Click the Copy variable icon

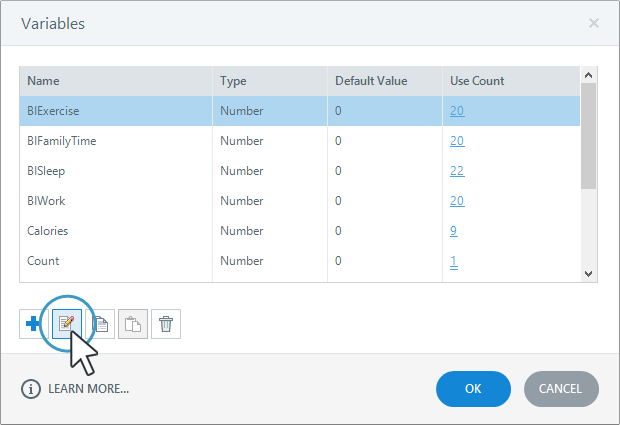(101, 324)
